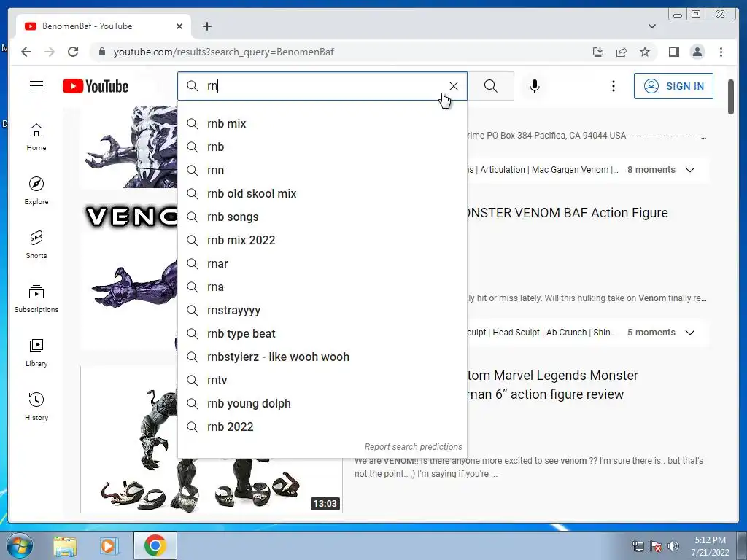Open the Windows Start menu

(x=20, y=545)
